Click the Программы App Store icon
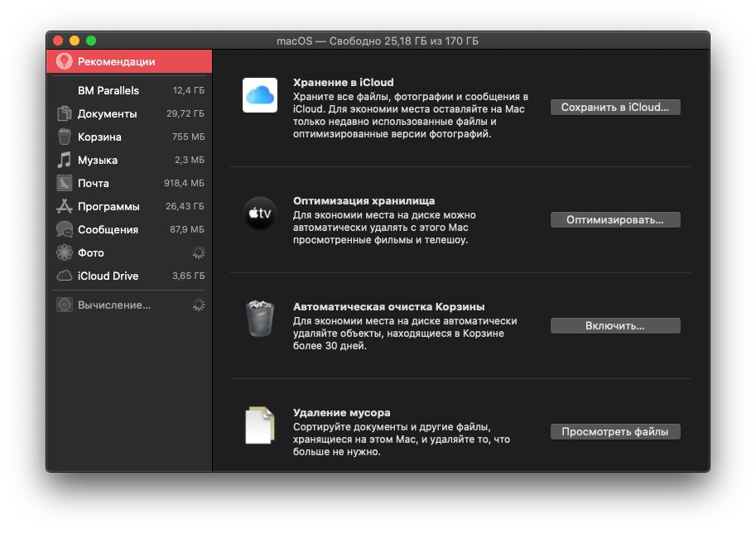The image size is (756, 533). [64, 206]
